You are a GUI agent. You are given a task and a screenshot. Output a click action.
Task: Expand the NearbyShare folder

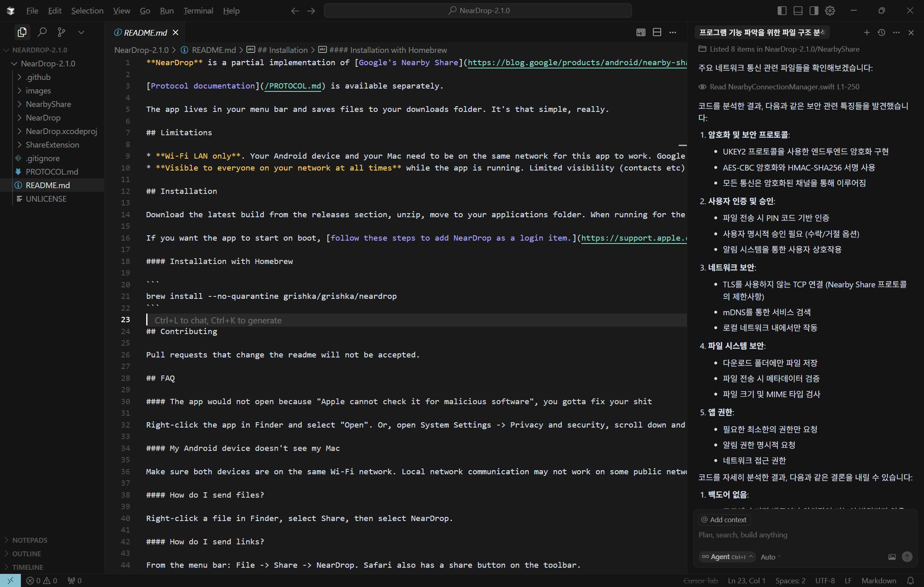[48, 104]
